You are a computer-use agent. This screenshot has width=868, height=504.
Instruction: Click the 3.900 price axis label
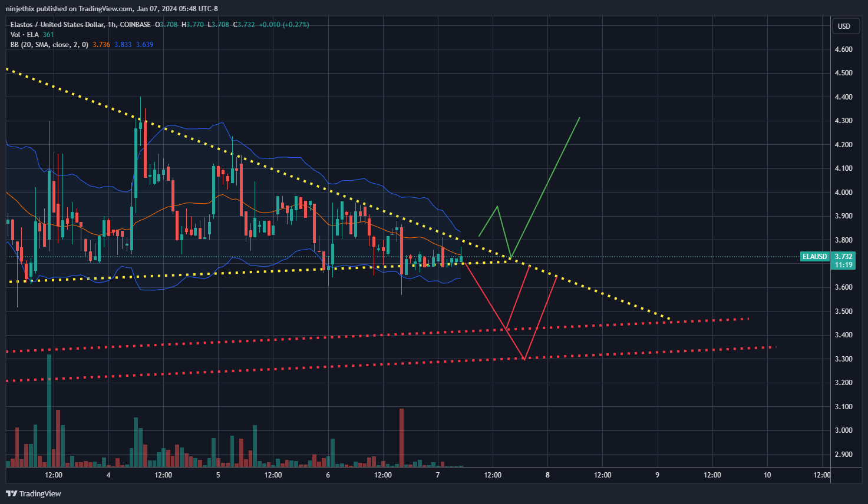(843, 216)
